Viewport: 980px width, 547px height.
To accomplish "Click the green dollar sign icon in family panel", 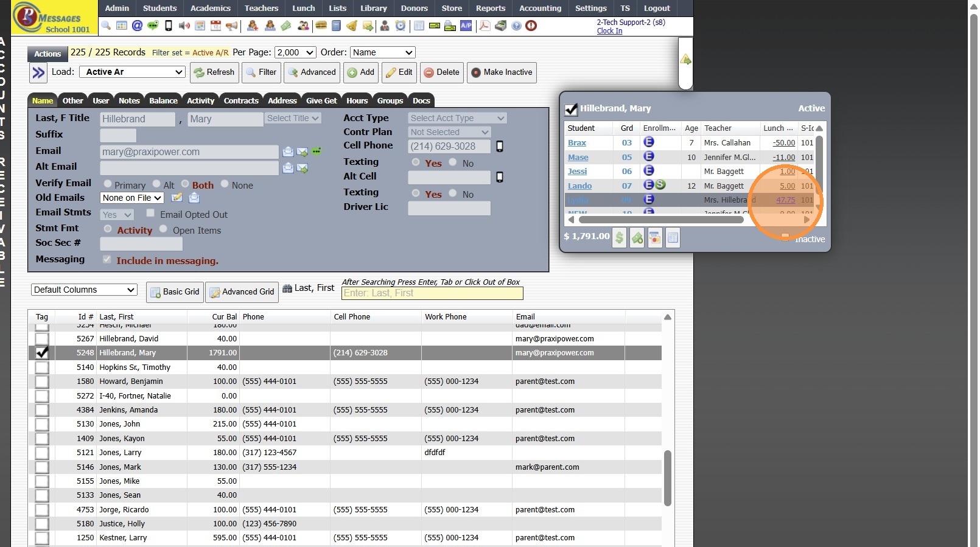I will tap(619, 238).
